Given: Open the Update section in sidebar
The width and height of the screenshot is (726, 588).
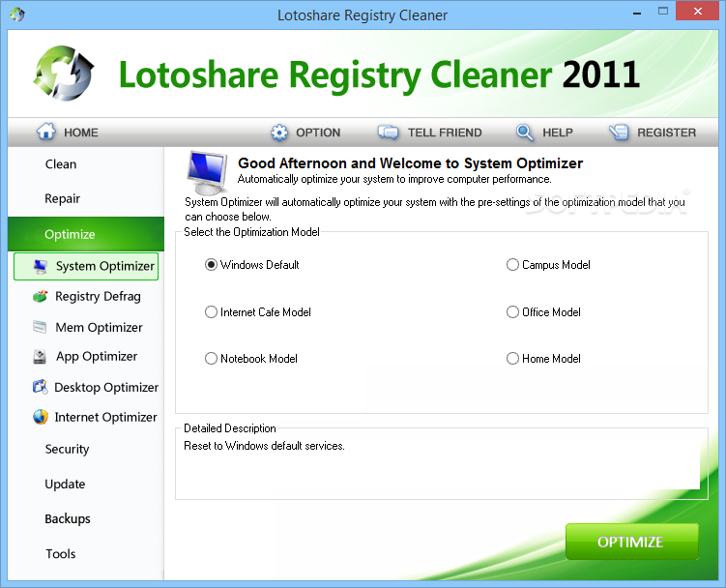Looking at the screenshot, I should [65, 485].
